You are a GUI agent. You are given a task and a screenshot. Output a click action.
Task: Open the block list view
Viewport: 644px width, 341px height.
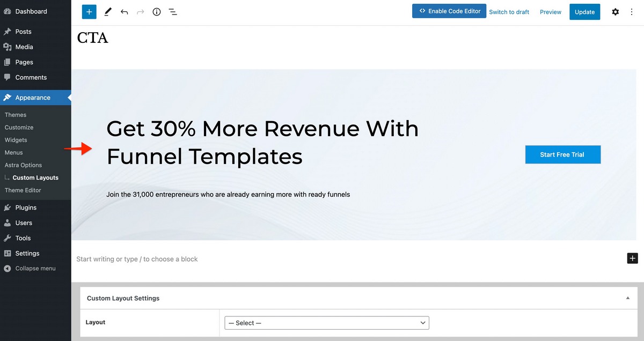[x=173, y=12]
